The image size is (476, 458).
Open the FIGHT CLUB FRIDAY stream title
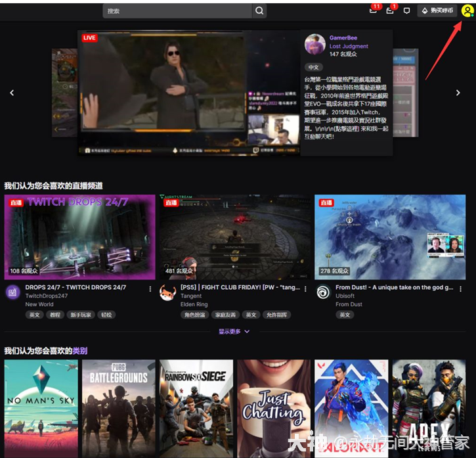(240, 287)
